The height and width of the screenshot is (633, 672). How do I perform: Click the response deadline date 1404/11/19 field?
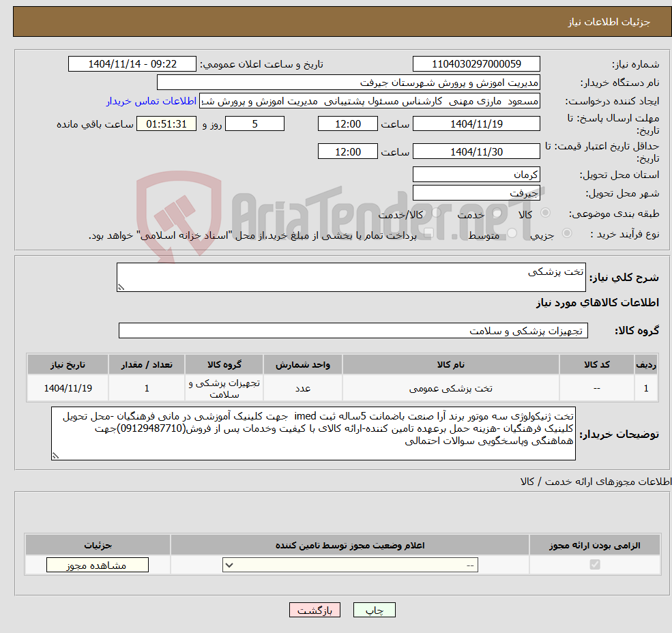coord(476,124)
